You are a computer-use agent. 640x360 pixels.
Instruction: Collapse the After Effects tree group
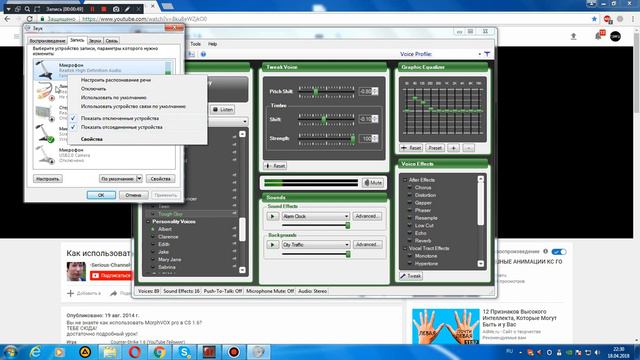(405, 180)
